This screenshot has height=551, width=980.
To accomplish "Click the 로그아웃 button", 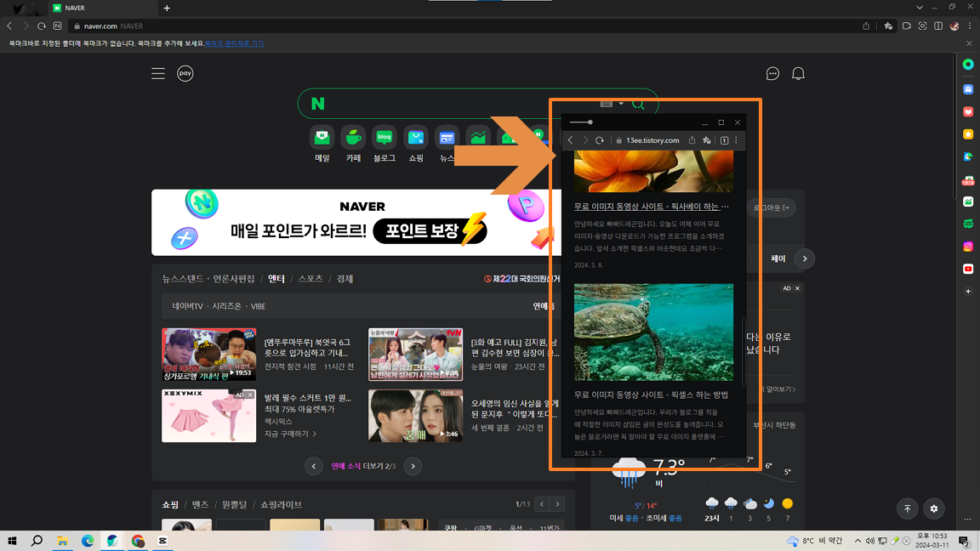I will [x=772, y=207].
